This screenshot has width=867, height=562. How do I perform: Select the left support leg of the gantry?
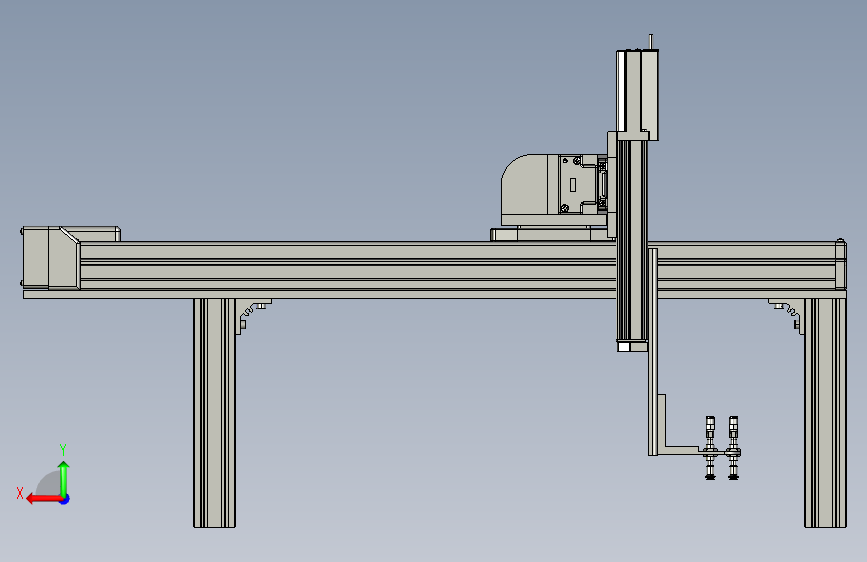pos(215,413)
